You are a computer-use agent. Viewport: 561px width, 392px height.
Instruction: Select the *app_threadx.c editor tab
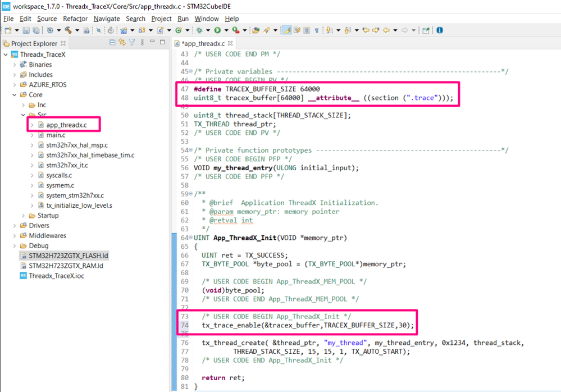[x=203, y=44]
